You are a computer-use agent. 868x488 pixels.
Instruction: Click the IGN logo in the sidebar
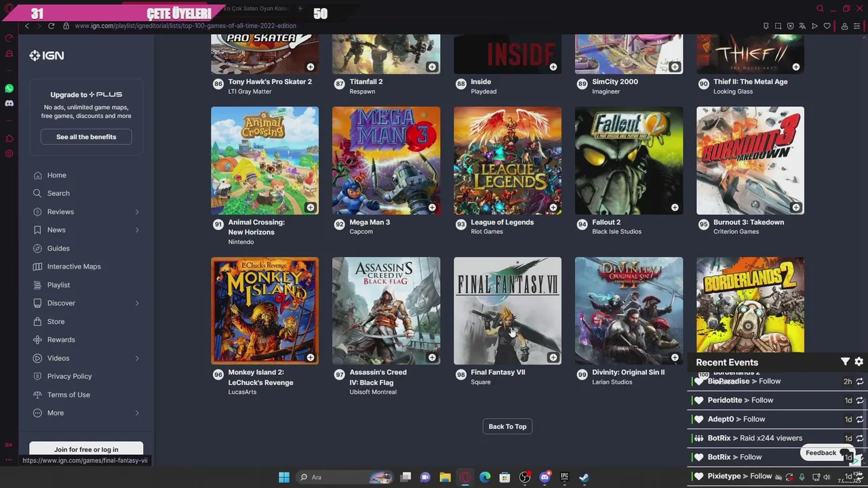(x=47, y=56)
